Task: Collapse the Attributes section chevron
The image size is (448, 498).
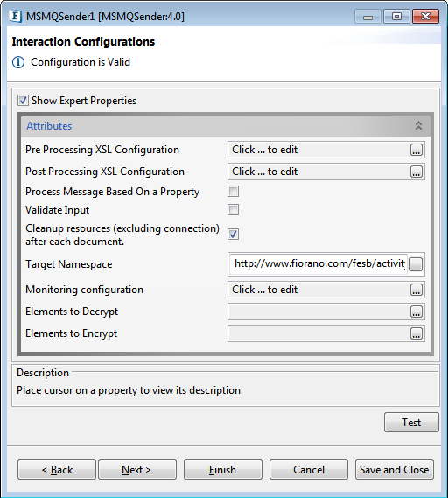Action: 418,126
